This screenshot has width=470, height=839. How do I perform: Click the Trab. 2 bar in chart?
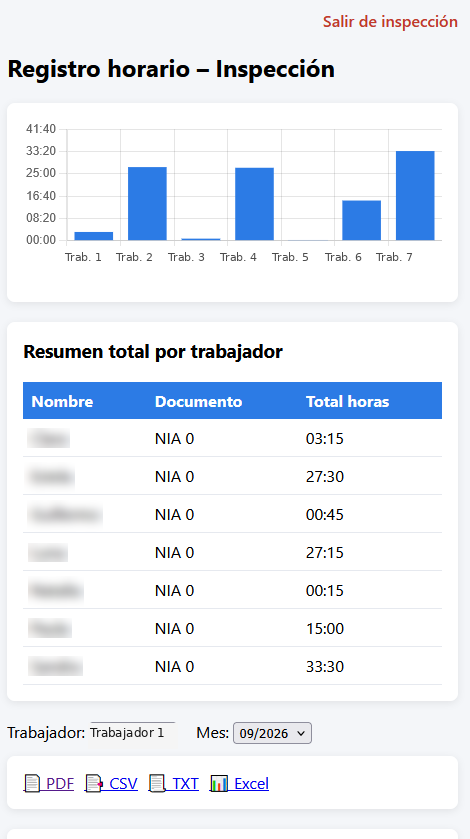click(x=147, y=204)
